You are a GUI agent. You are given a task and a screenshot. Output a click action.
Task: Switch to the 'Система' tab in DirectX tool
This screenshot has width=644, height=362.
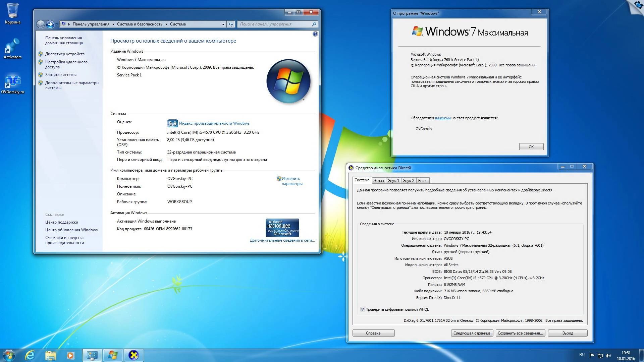(x=362, y=180)
